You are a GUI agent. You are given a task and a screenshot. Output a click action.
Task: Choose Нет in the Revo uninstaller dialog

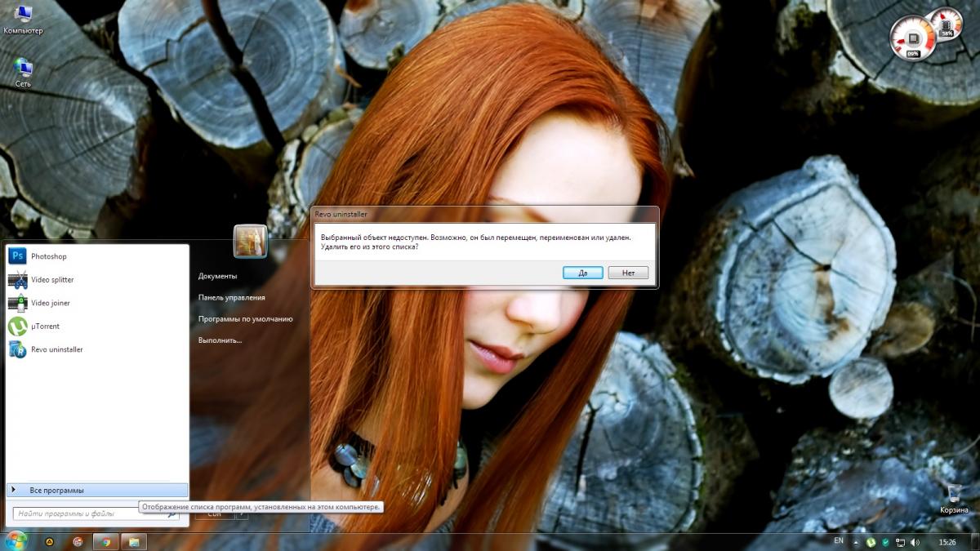coord(628,273)
